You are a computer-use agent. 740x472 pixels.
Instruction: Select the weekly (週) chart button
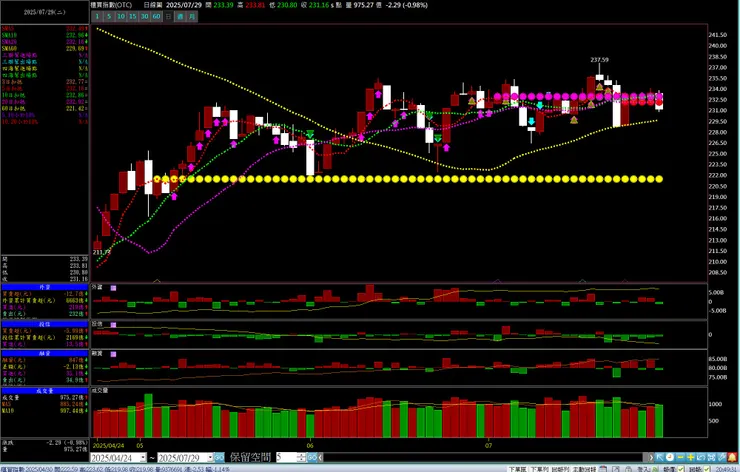click(180, 17)
